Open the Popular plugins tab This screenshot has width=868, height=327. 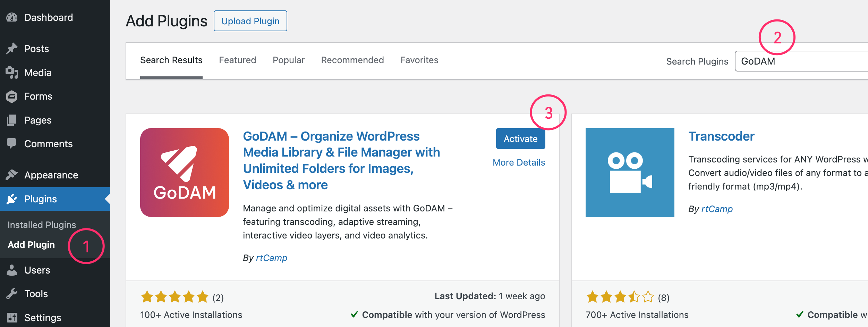(288, 60)
